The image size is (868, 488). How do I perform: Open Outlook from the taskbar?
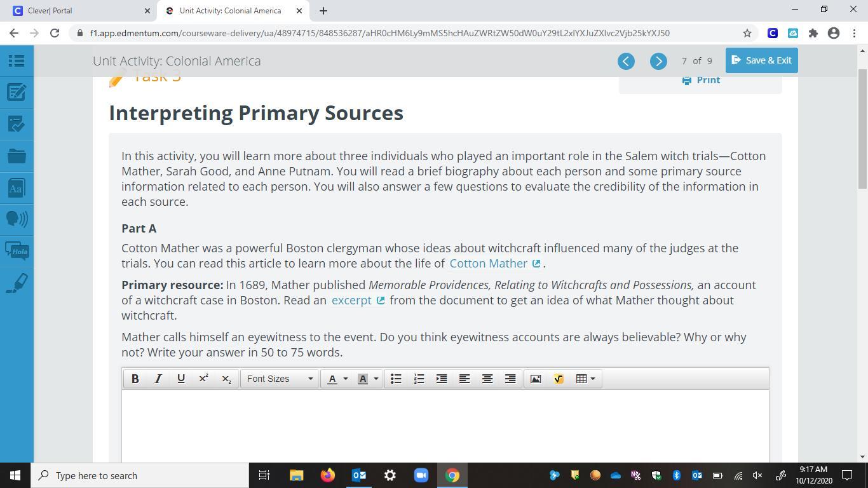tap(359, 475)
